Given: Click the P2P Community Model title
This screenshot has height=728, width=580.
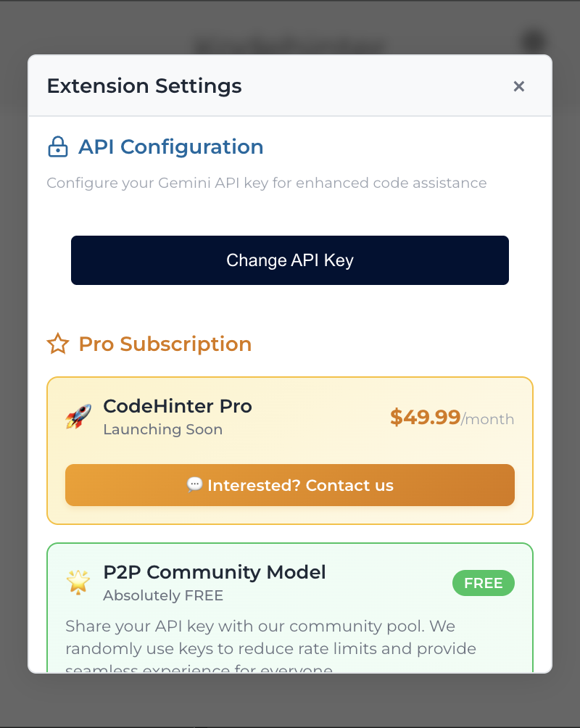Looking at the screenshot, I should 214,572.
